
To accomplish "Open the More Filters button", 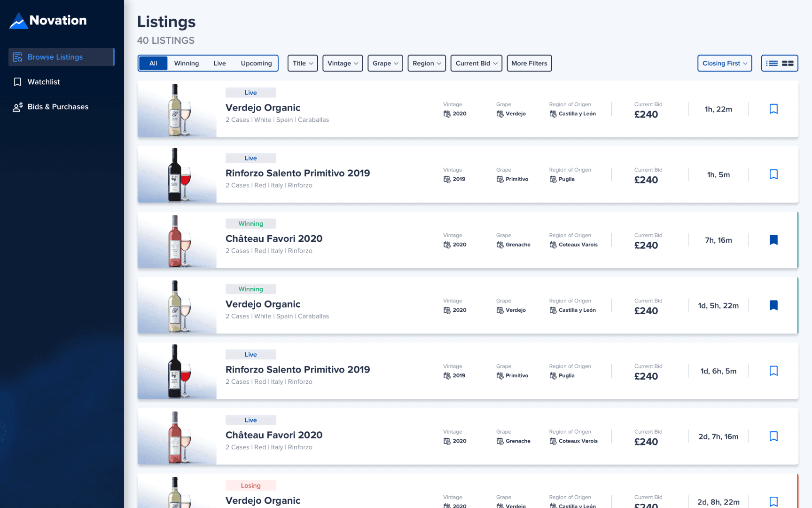I will pyautogui.click(x=529, y=63).
